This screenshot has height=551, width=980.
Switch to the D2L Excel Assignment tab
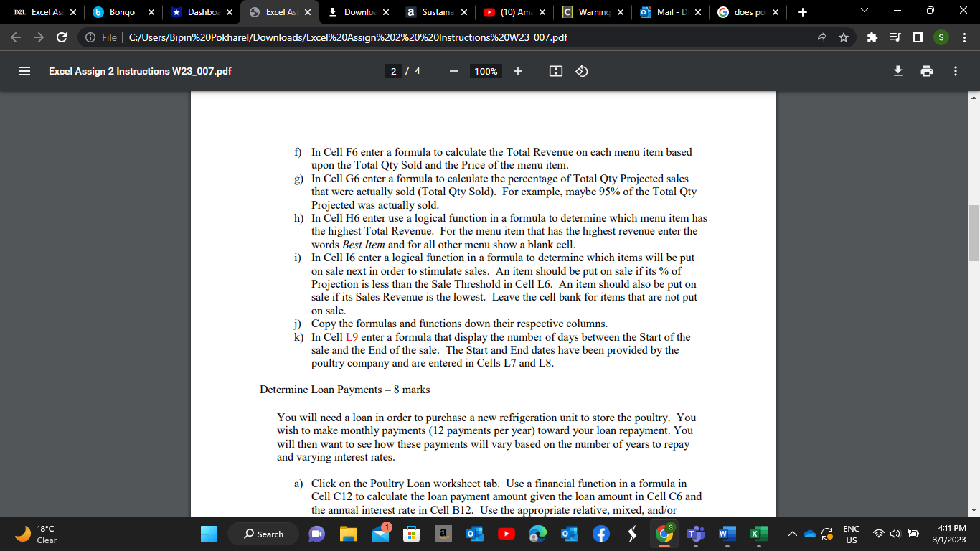click(41, 12)
